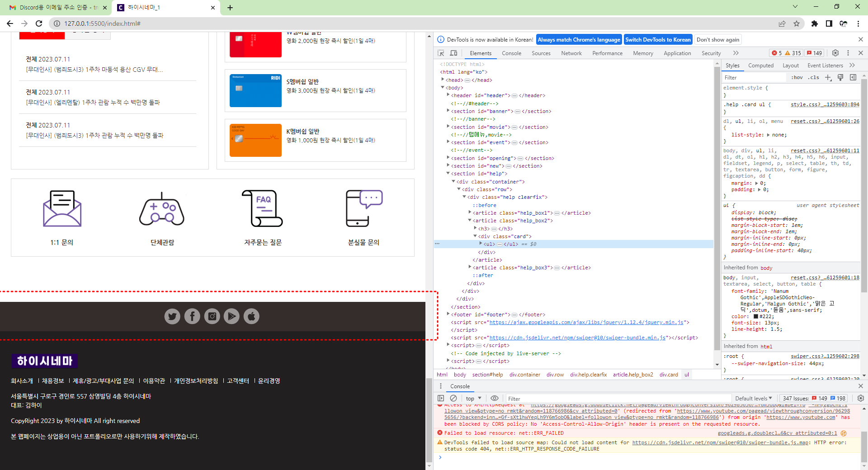Click the 149 issues counter badge in main toolbar
This screenshot has height=470, width=868.
click(815, 53)
